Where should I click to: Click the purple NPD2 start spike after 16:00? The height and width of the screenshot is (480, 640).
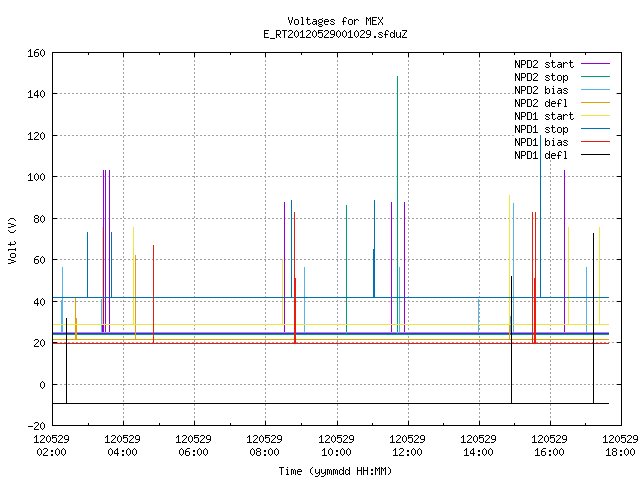point(564,251)
